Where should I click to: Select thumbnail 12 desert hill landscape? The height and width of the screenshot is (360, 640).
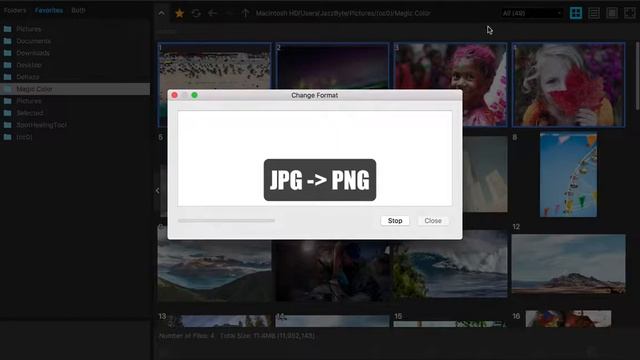click(x=569, y=264)
